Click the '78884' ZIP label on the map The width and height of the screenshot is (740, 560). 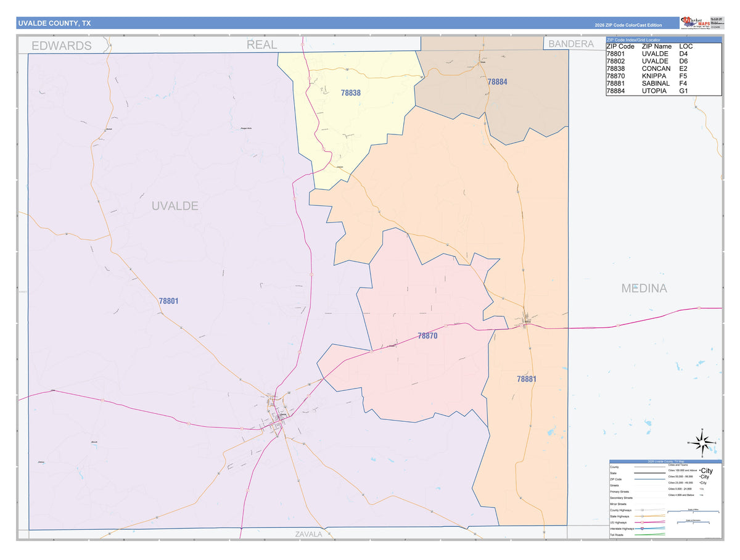(x=497, y=81)
